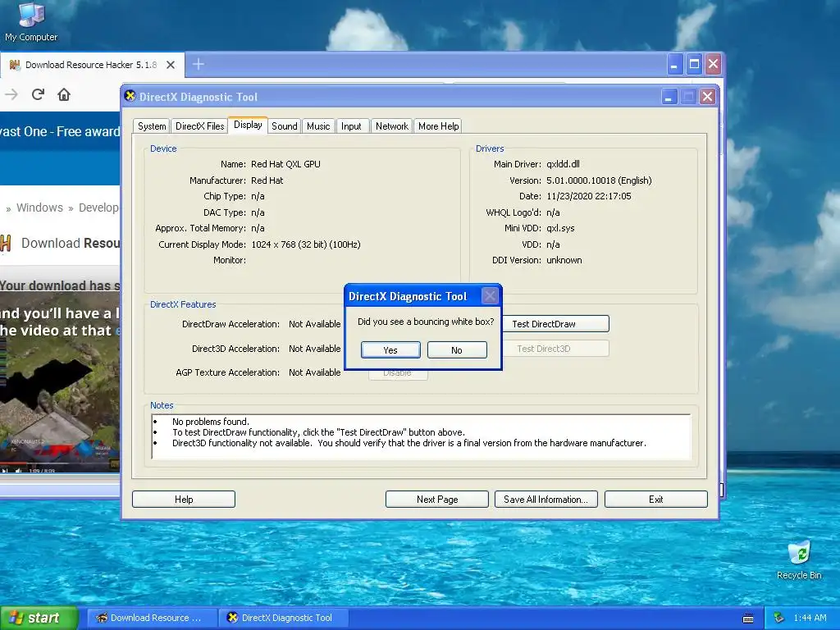This screenshot has width=840, height=630.
Task: Open the Input tab
Action: click(x=351, y=126)
